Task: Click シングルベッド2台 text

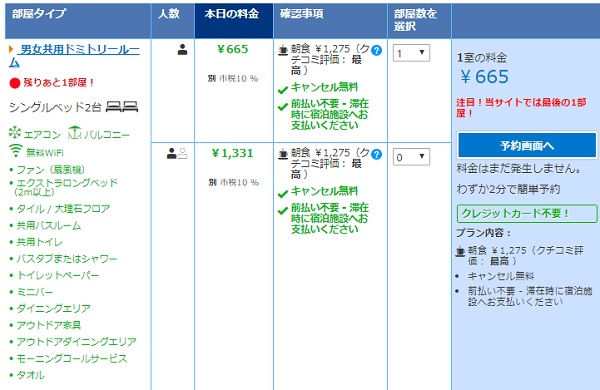Action: (55, 107)
